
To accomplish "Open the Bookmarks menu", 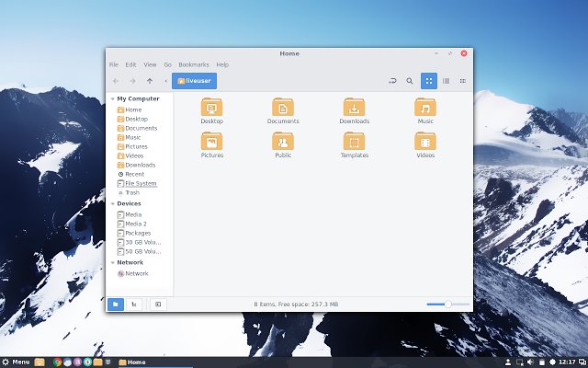I will 194,64.
